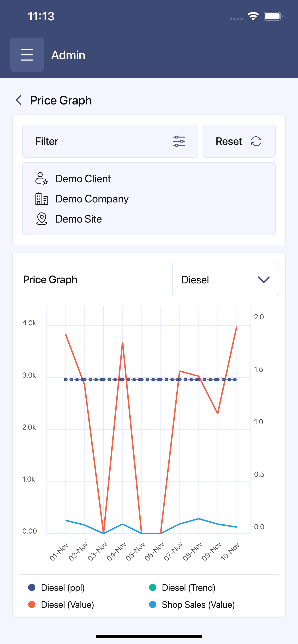The image size is (298, 644).
Task: Tap the 03-Nov axis label
Action: coord(97,552)
